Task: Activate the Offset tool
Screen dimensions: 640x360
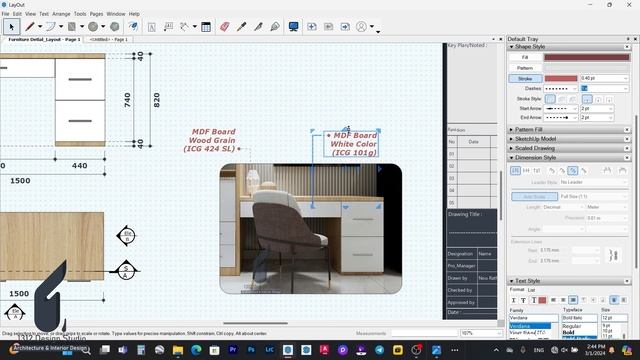Action: click(x=133, y=27)
